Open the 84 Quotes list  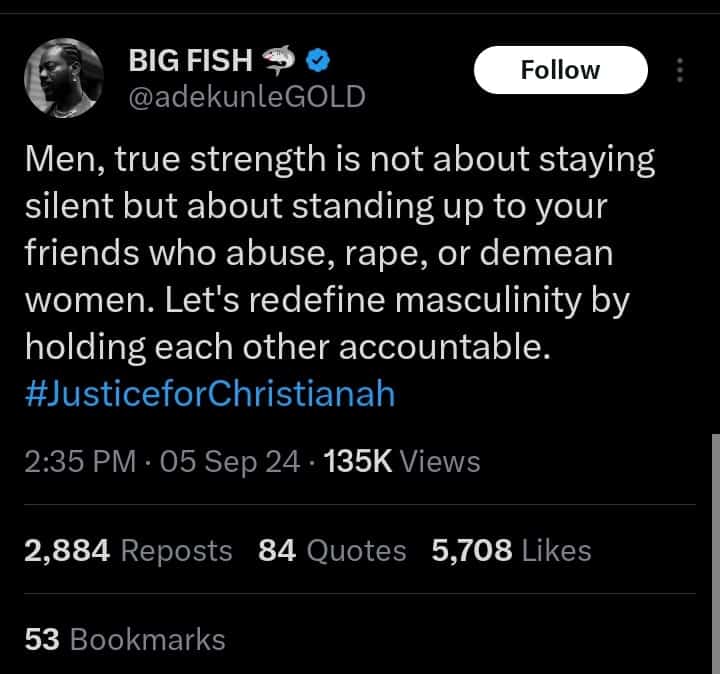[x=332, y=550]
